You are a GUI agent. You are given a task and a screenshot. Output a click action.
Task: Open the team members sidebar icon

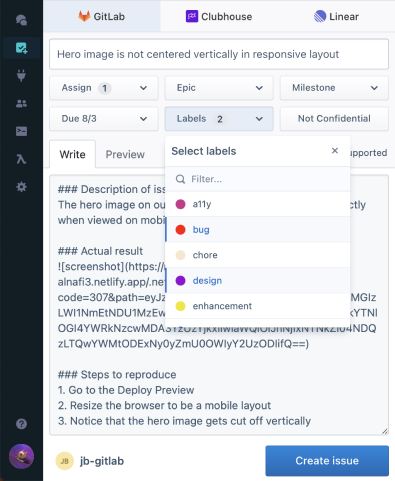tap(21, 104)
